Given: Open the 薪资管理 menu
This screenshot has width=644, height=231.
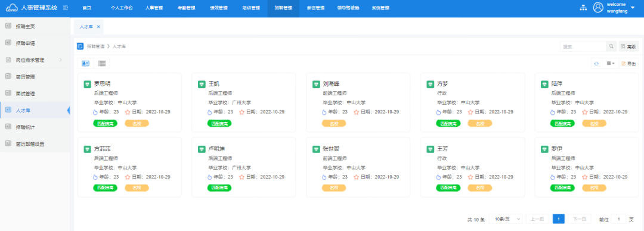Looking at the screenshot, I should 315,8.
